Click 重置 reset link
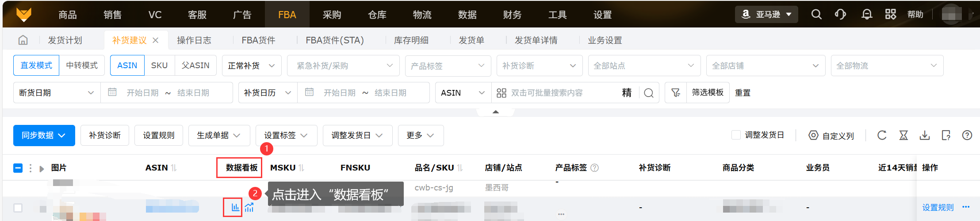Viewport: 980px width, 221px height. pos(743,93)
